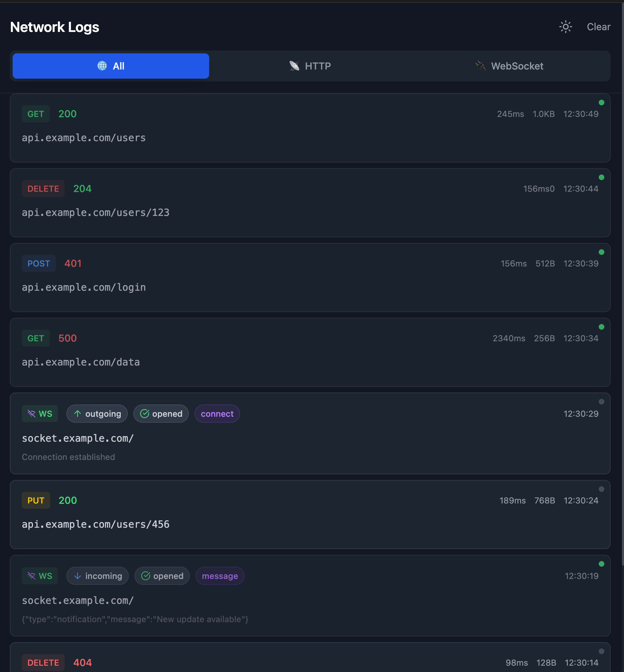Viewport: 624px width, 672px height.
Task: Click the plug icon in WebSocket tab
Action: pyautogui.click(x=480, y=66)
